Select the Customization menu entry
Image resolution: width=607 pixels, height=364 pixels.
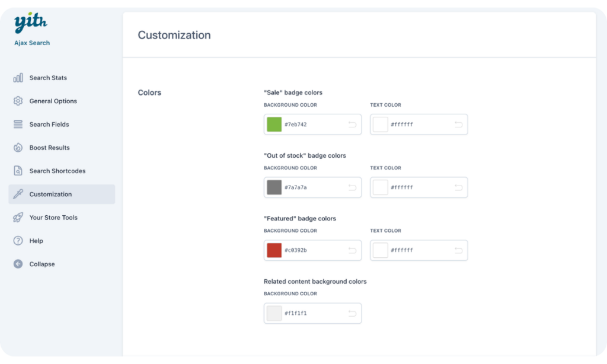[x=62, y=194]
